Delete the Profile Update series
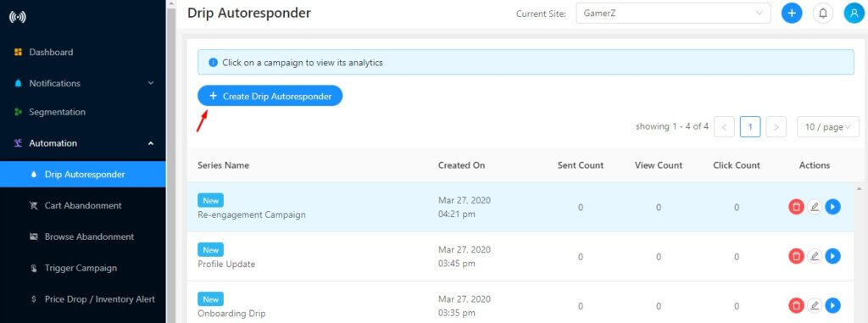868x323 pixels. click(x=796, y=256)
